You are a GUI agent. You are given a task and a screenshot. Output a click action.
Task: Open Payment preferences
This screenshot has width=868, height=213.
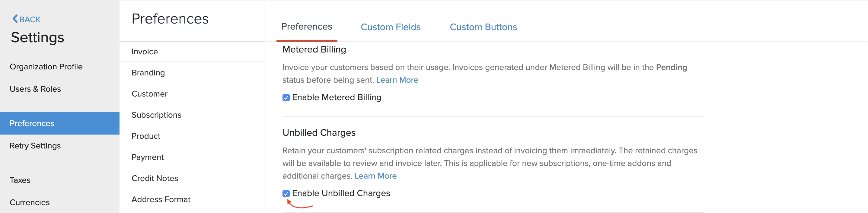pos(147,157)
